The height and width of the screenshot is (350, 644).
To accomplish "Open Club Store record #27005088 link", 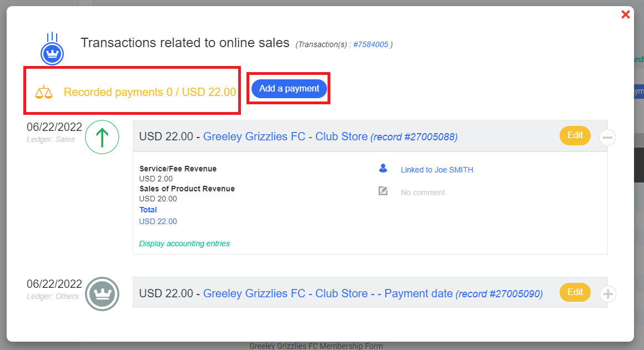I will 330,136.
